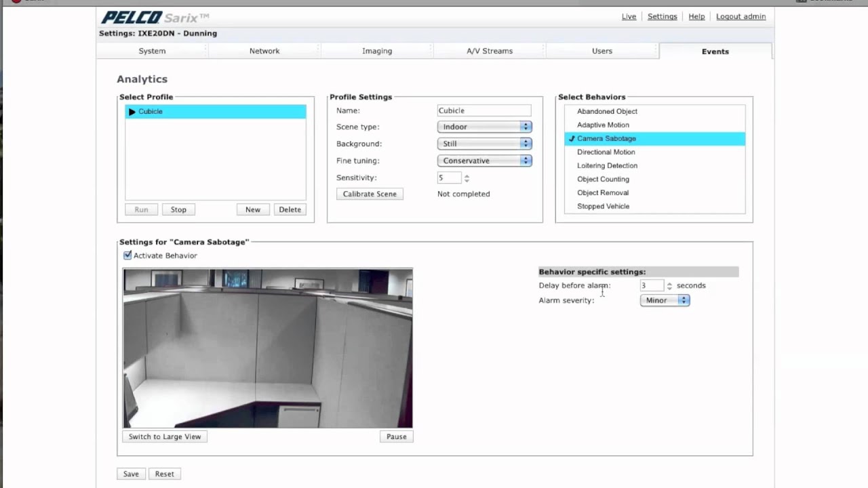
Task: Select Adaptive Motion behavior
Action: 655,125
